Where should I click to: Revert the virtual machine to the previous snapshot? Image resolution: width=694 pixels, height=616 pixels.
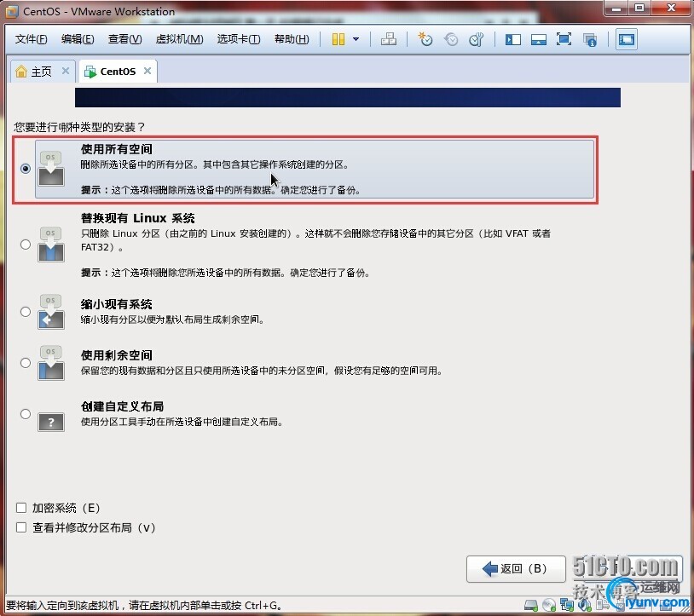(x=450, y=39)
